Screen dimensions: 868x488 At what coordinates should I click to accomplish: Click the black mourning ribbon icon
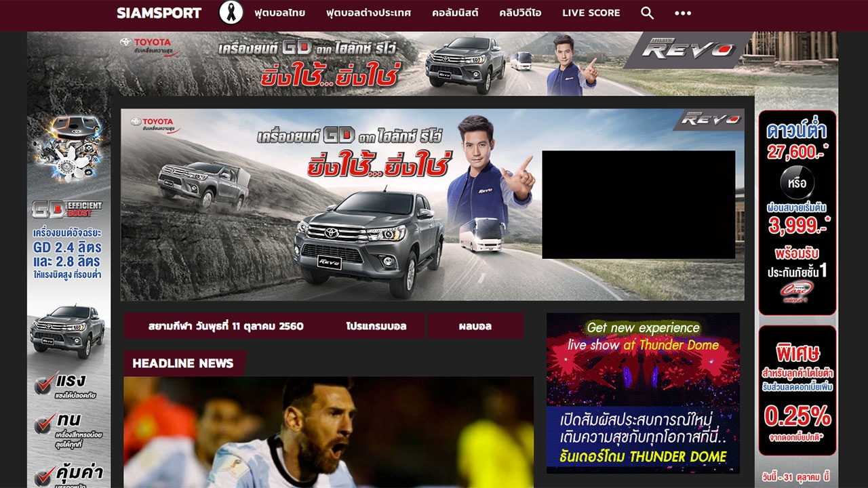pos(231,13)
